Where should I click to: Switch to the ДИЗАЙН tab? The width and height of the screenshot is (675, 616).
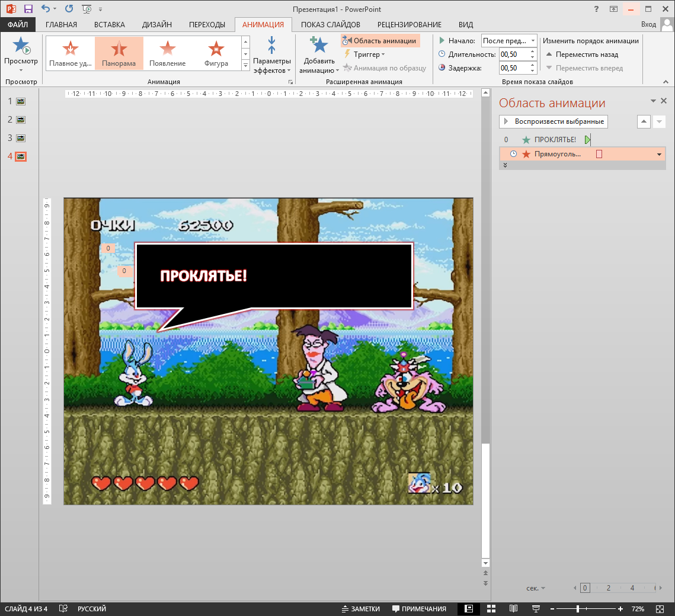point(156,24)
